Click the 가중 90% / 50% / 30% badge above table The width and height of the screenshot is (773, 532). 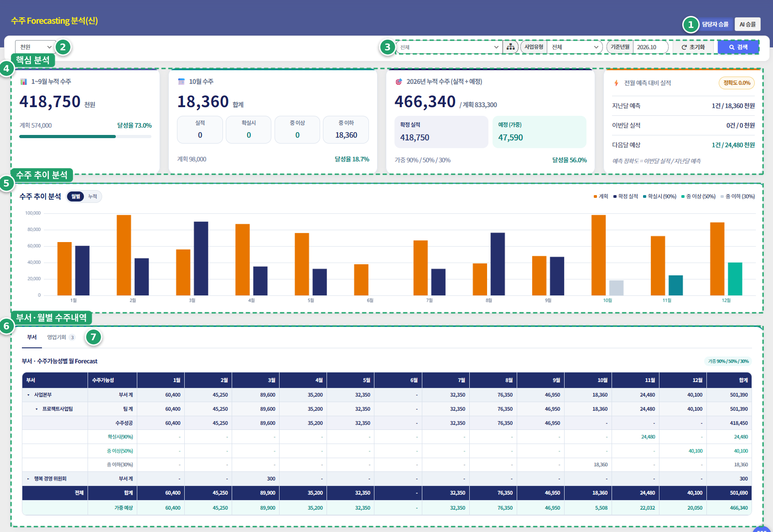tap(728, 361)
